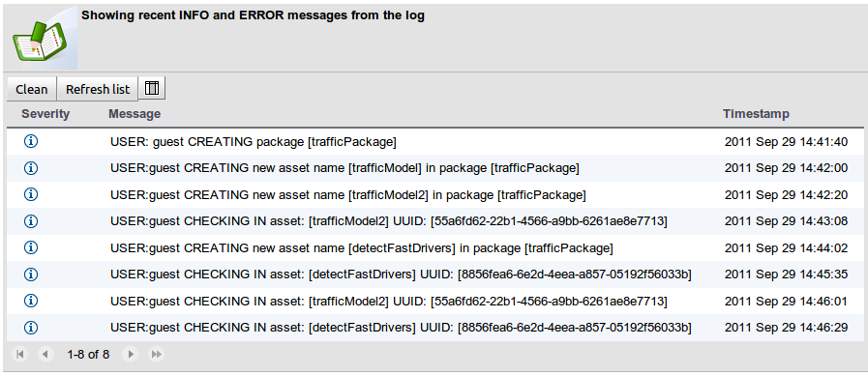868x376 pixels.
Task: Select the CREATING package trafficPackage message row
Action: 435,141
